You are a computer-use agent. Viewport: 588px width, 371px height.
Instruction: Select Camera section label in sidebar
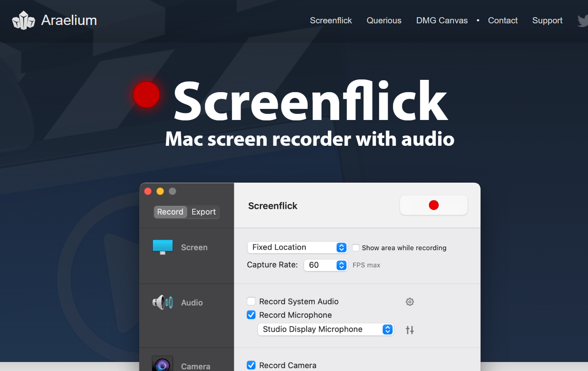pyautogui.click(x=195, y=366)
